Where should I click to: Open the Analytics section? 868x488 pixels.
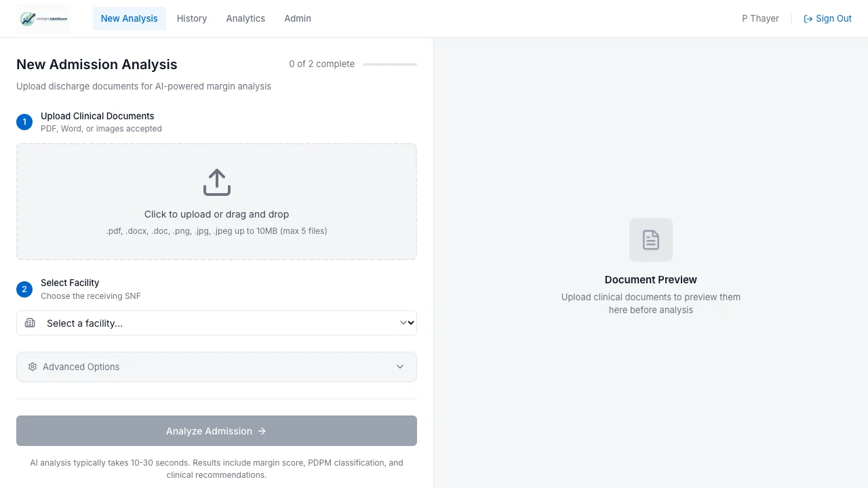245,18
